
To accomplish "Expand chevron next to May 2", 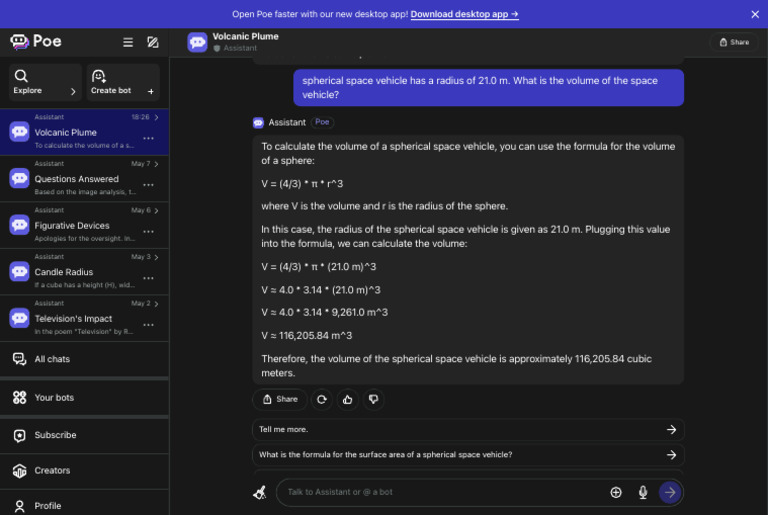I will 156,303.
